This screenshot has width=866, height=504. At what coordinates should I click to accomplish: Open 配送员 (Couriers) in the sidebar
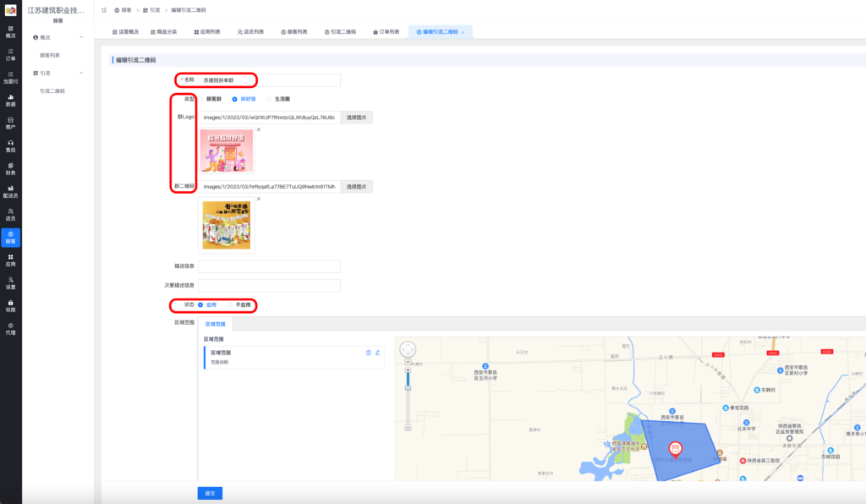click(x=10, y=192)
